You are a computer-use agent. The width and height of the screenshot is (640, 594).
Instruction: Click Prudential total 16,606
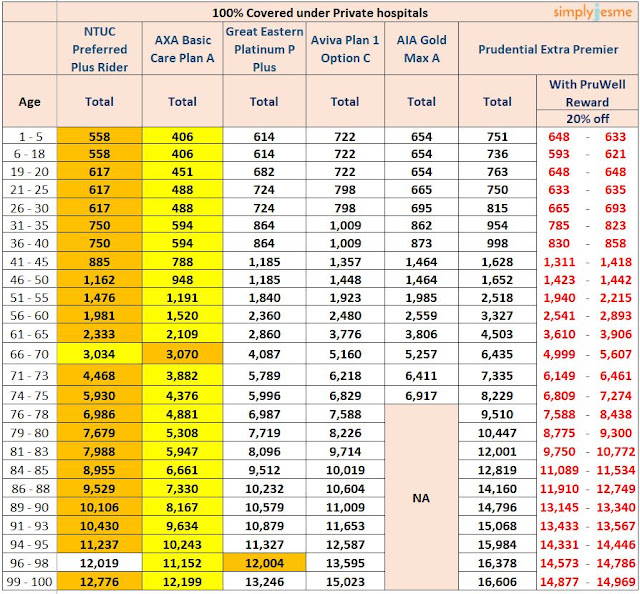497,582
